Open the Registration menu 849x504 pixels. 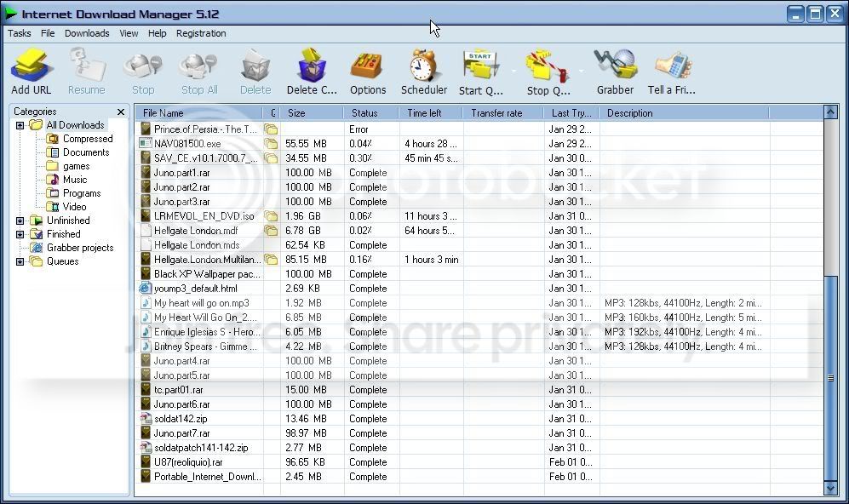[201, 33]
